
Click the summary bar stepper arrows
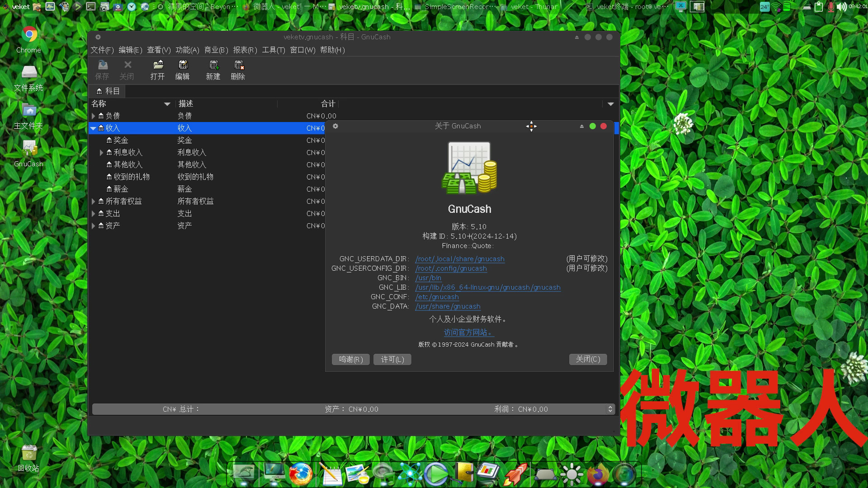pos(610,409)
